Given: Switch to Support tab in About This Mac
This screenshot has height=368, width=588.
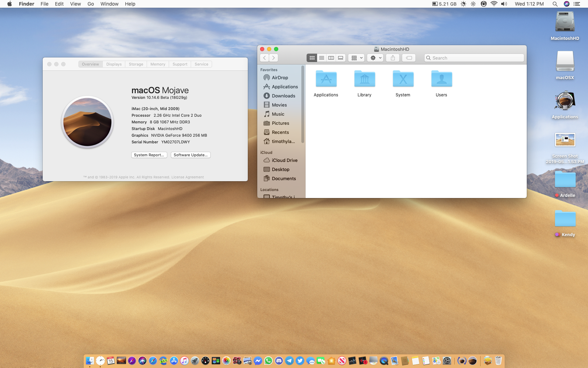Looking at the screenshot, I should click(x=180, y=64).
